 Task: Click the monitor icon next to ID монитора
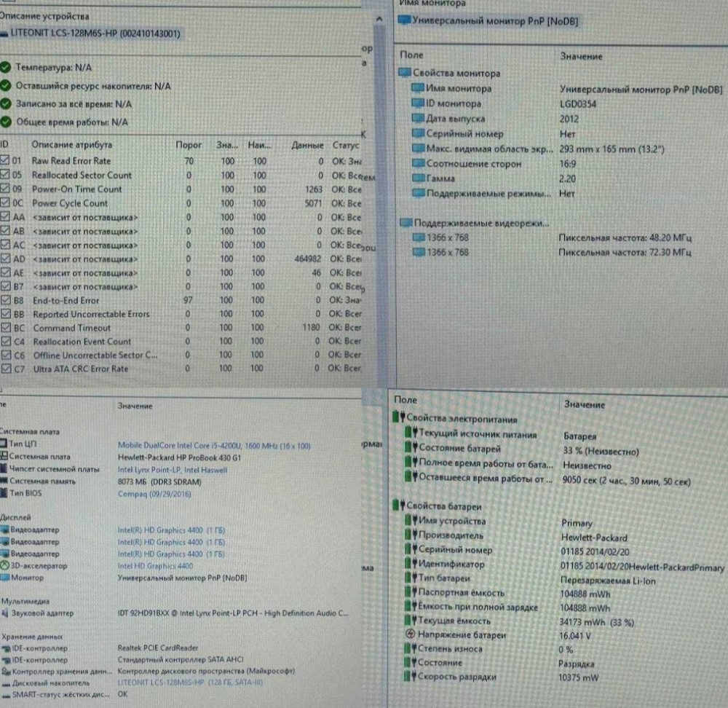click(x=417, y=103)
